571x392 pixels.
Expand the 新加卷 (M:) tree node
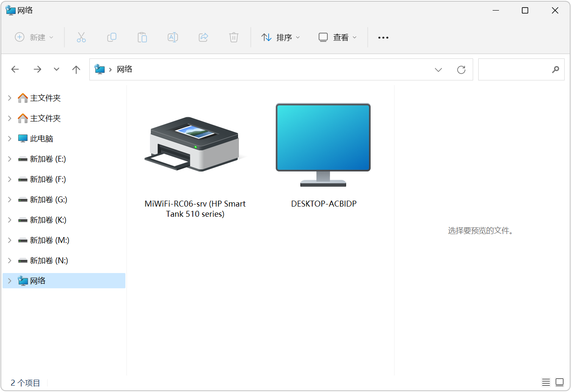pyautogui.click(x=10, y=240)
